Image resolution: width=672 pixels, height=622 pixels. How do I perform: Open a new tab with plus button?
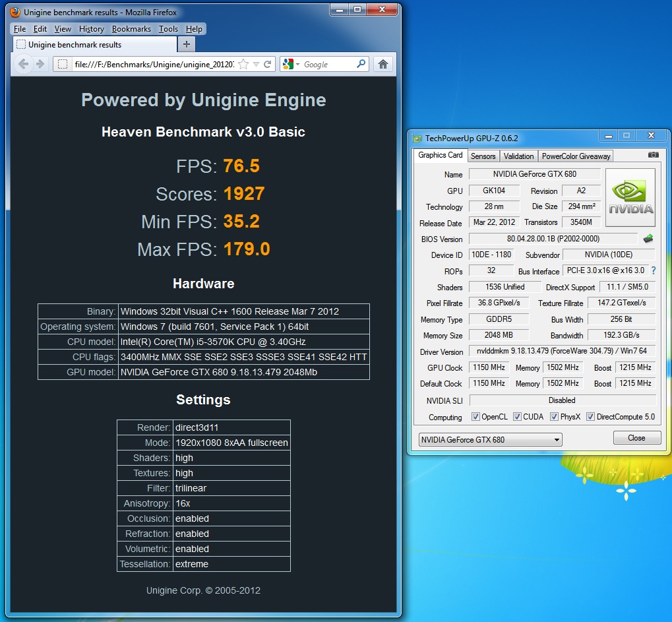[187, 44]
